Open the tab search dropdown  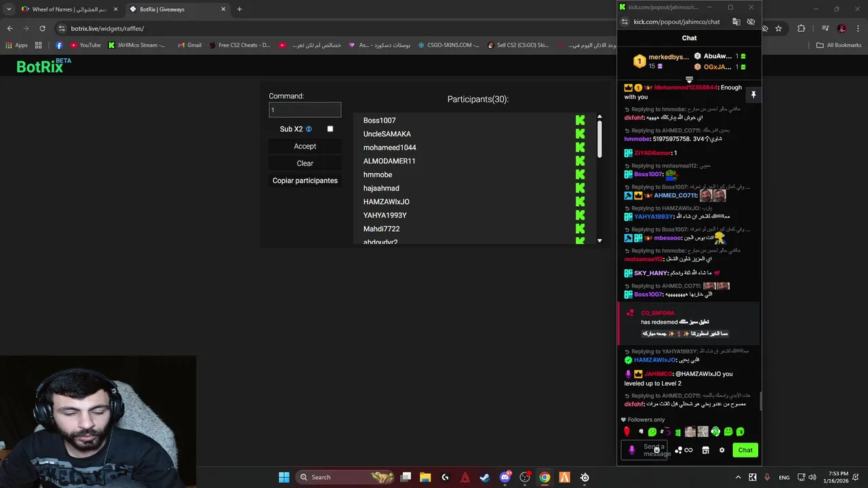point(8,9)
